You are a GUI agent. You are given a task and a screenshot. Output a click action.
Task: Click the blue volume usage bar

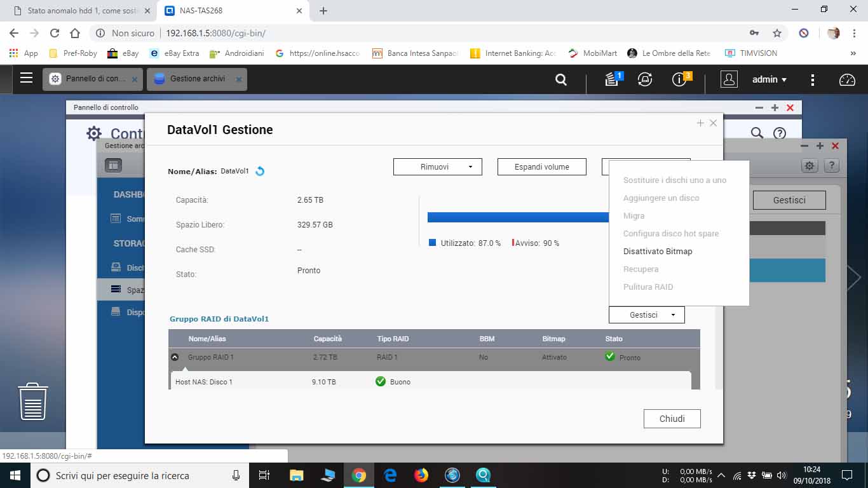pos(517,217)
